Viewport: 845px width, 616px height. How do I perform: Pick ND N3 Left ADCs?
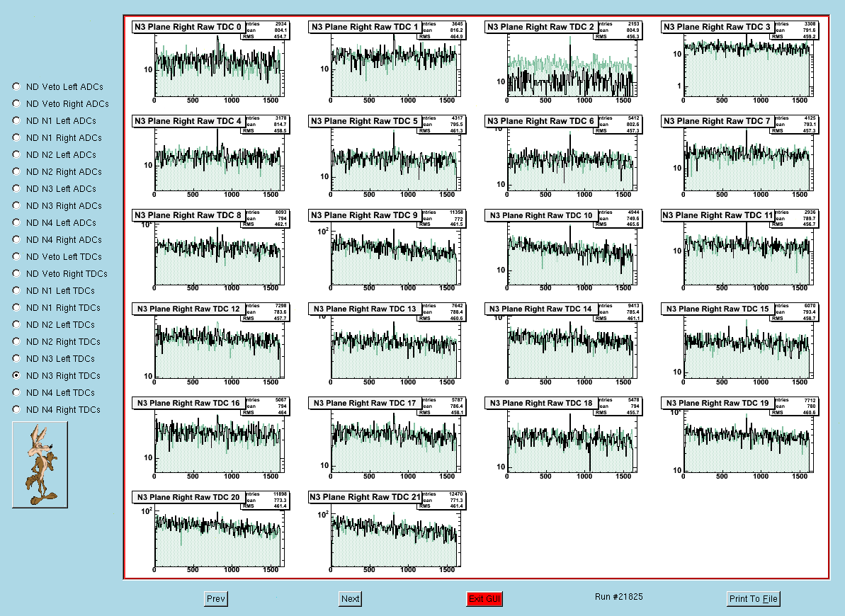(x=16, y=188)
